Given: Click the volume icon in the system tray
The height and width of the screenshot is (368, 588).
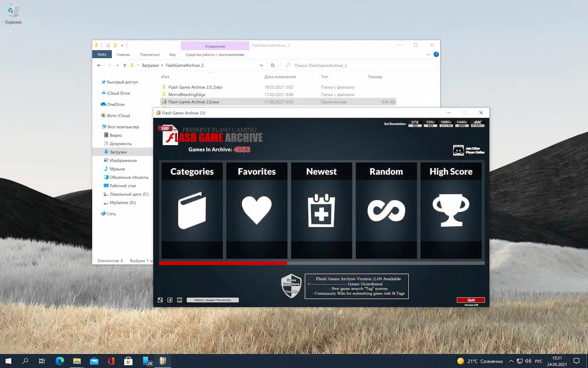Looking at the screenshot, I should pos(528,361).
